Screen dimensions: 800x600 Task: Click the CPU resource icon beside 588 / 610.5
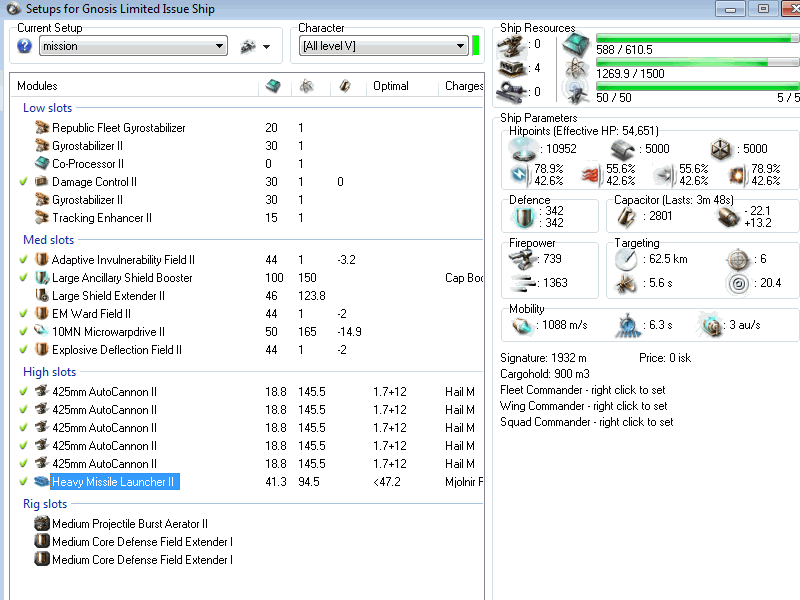576,44
